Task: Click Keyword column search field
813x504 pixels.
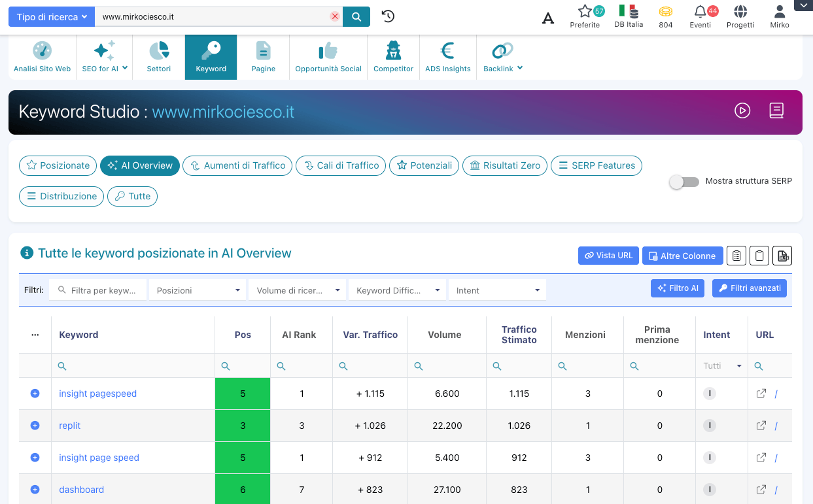Action: click(133, 366)
